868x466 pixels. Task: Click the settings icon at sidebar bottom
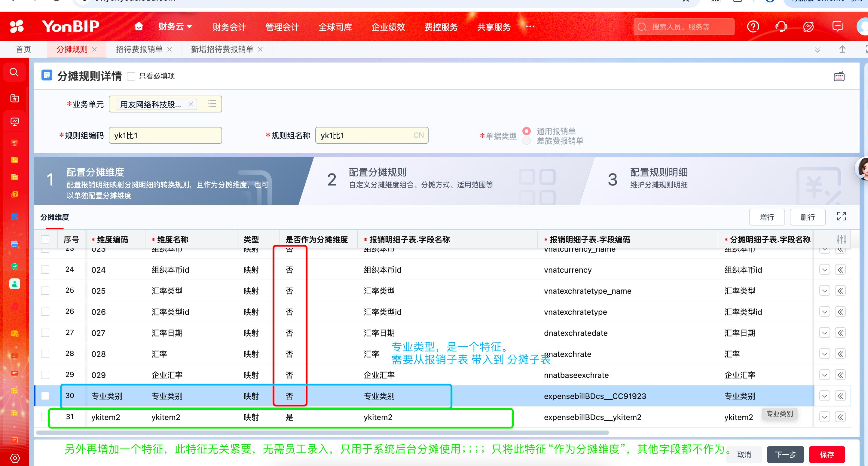click(14, 458)
